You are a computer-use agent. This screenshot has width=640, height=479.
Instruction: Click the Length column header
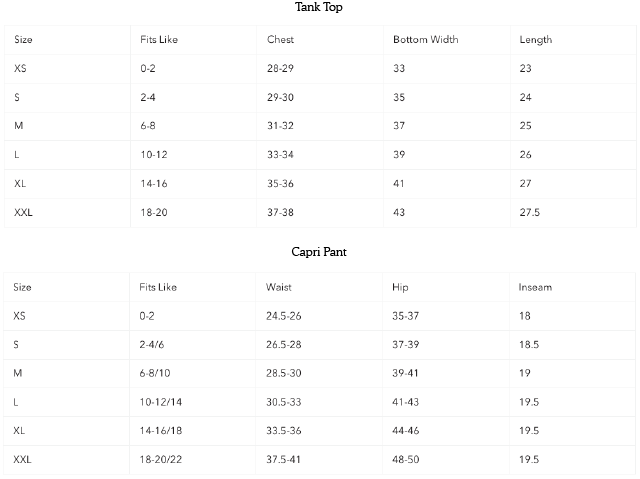[535, 40]
